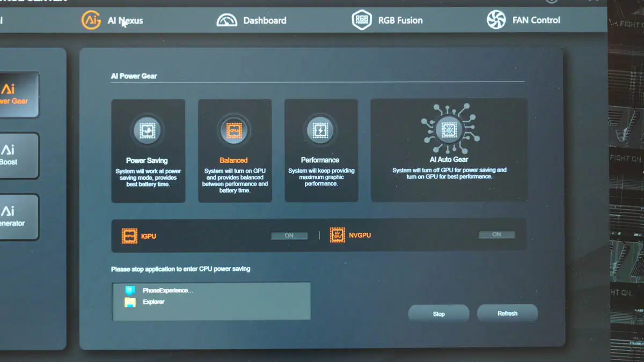
Task: Toggle the IGPU ON switch
Action: pos(289,235)
